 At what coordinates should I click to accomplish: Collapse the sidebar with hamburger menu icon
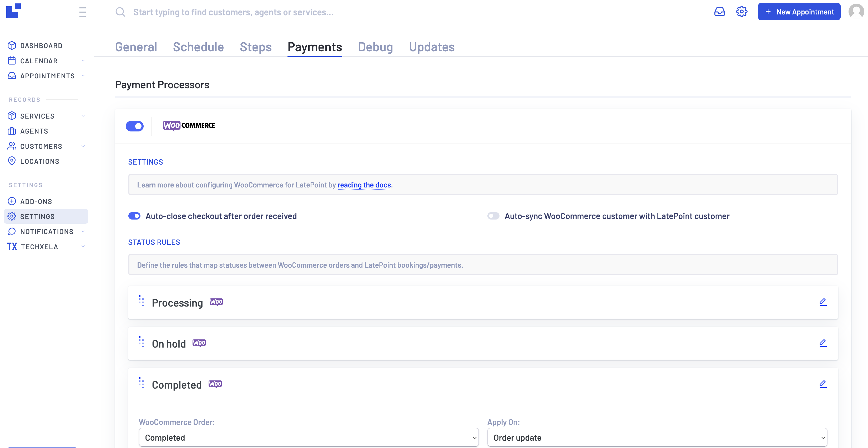[x=83, y=12]
